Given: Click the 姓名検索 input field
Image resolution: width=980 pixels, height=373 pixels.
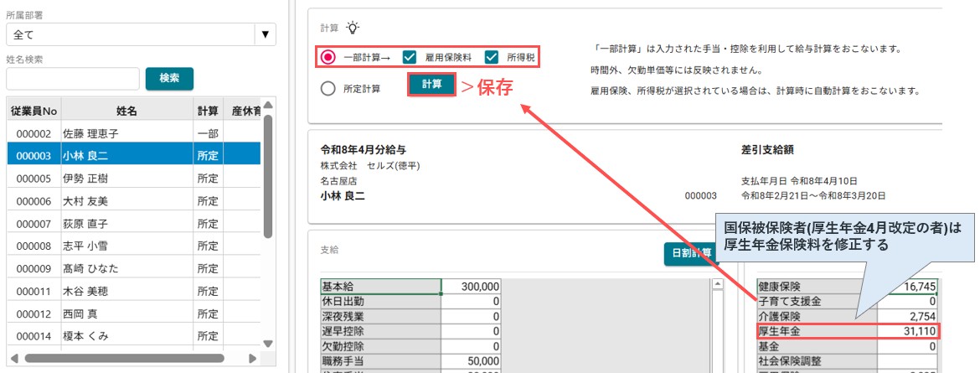Looking at the screenshot, I should coord(73,79).
